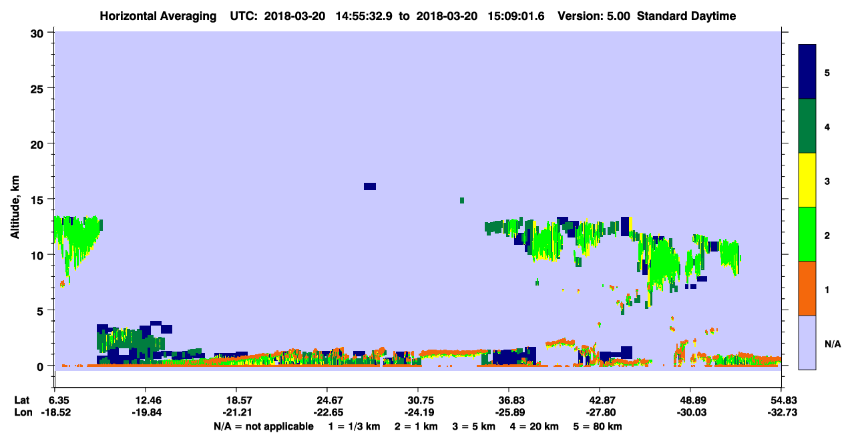Click the 0 altitude tick label

click(x=41, y=366)
